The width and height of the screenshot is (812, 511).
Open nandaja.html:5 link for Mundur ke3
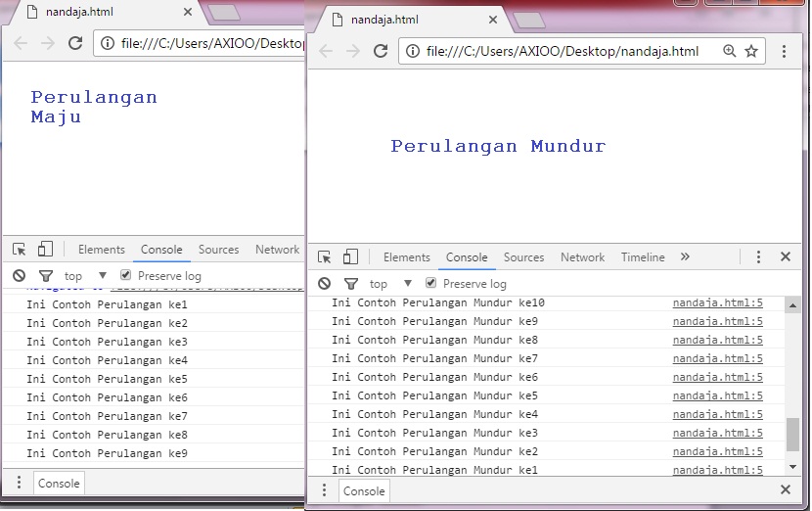pyautogui.click(x=718, y=434)
